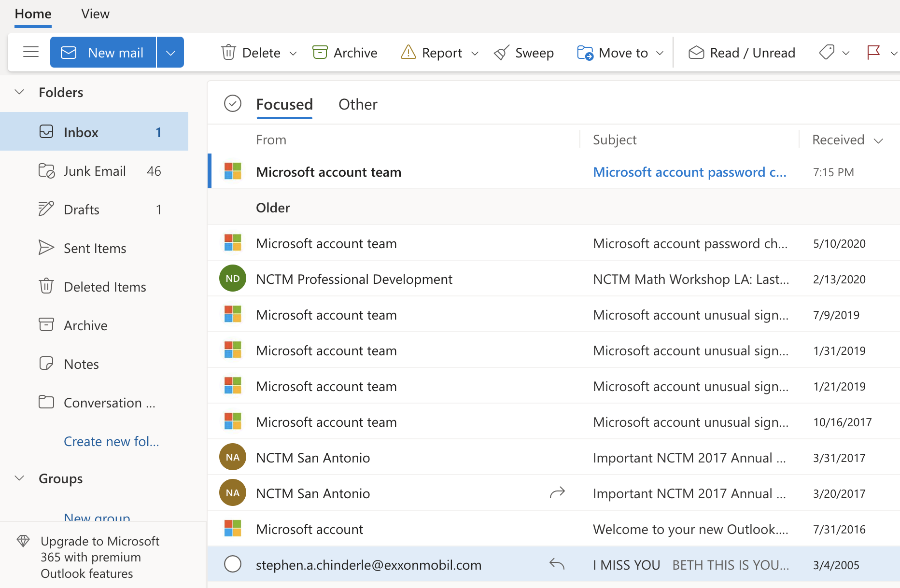Expand the Report options chevron
Viewport: 900px width, 588px height.
pyautogui.click(x=475, y=53)
